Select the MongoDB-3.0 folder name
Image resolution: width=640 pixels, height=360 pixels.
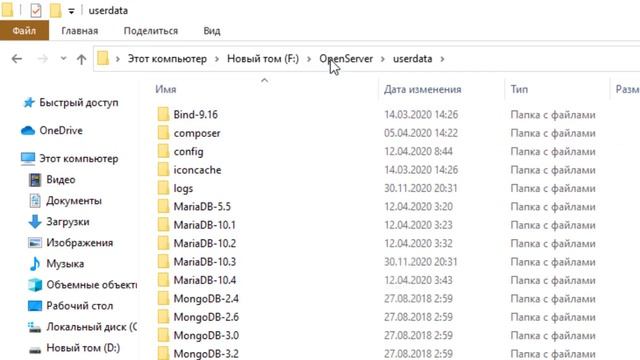coord(206,336)
